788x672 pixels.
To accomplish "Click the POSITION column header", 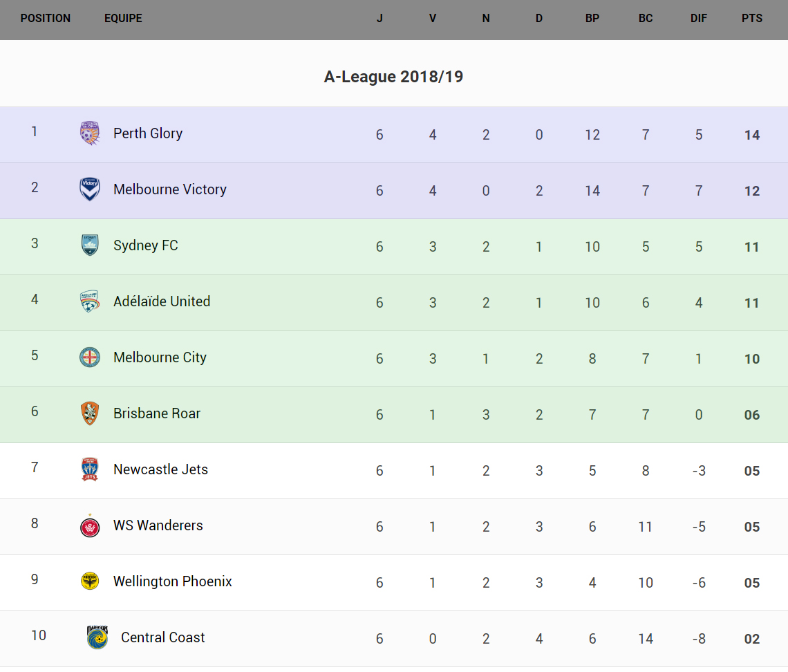I will 46,19.
